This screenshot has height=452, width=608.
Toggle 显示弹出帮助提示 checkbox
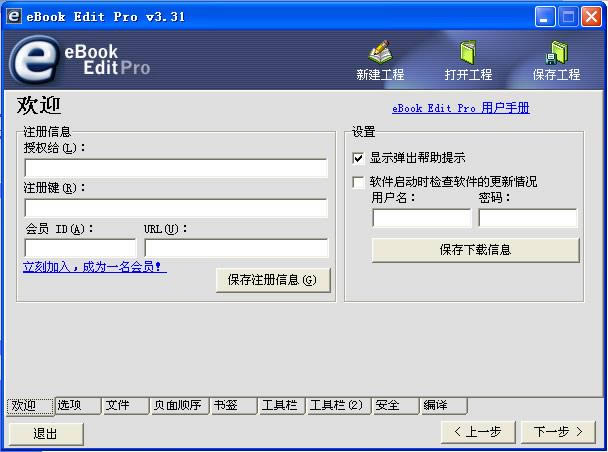358,158
